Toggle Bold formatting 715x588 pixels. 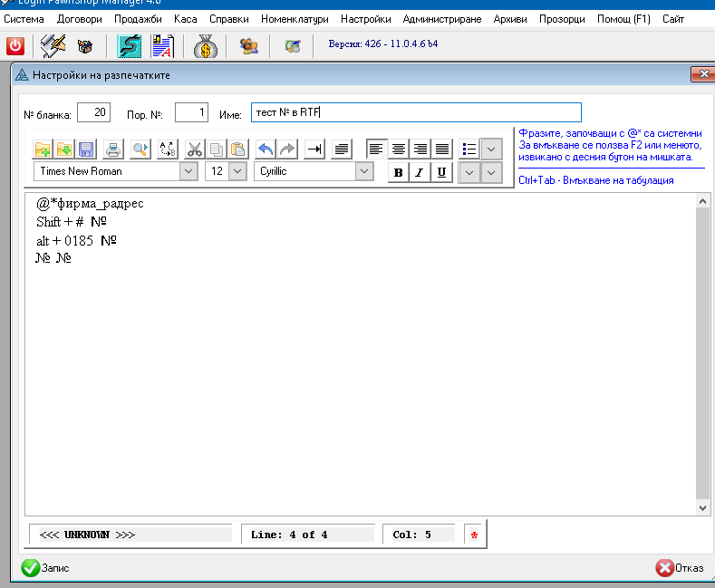pyautogui.click(x=399, y=172)
